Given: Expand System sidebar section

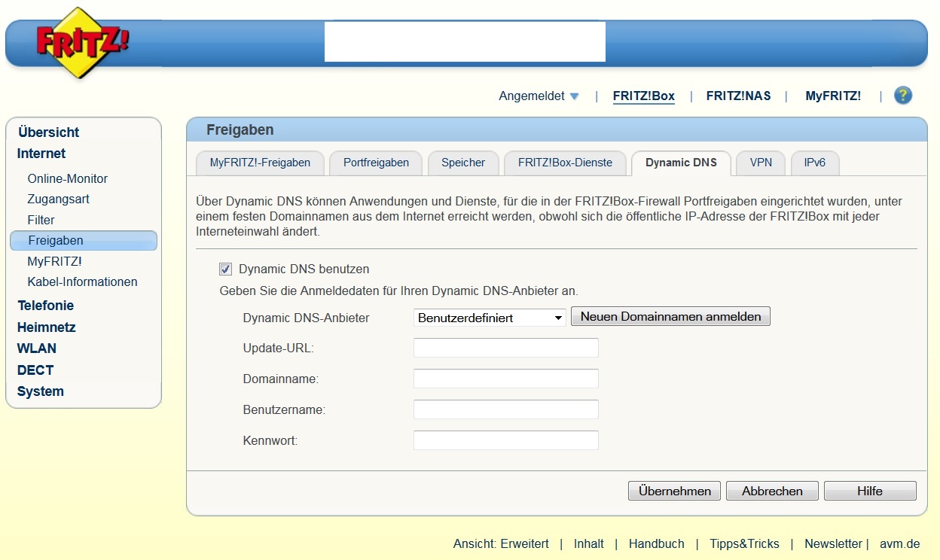Looking at the screenshot, I should pos(41,391).
